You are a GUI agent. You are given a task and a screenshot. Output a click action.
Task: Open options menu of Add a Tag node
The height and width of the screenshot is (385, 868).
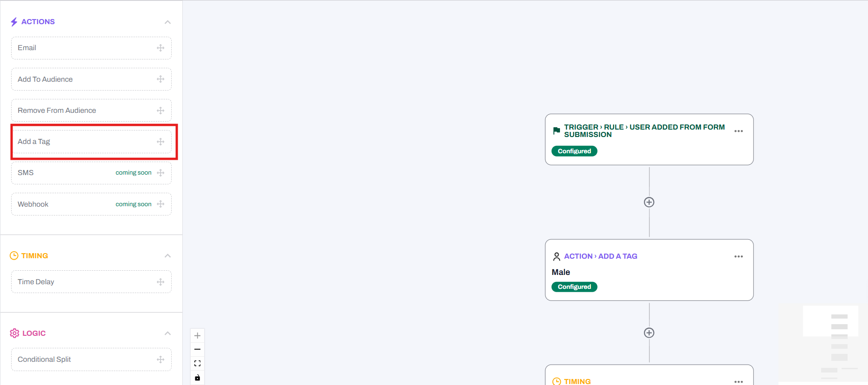tap(739, 257)
